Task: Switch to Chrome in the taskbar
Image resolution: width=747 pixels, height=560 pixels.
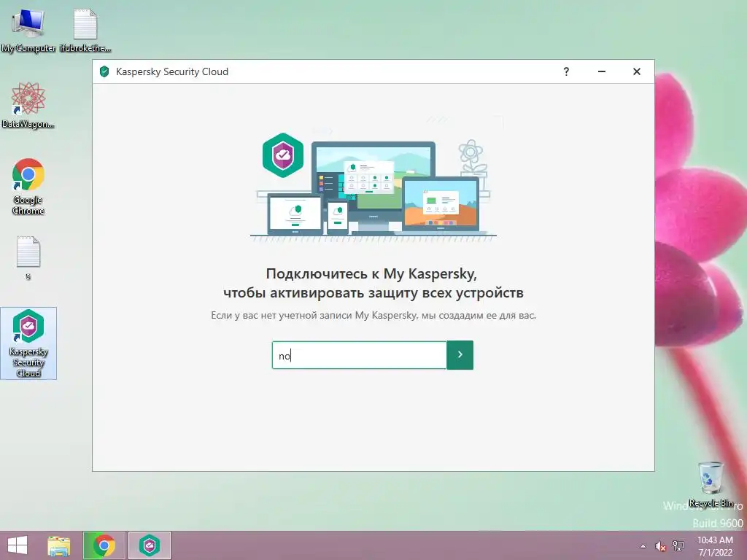Action: point(104,545)
